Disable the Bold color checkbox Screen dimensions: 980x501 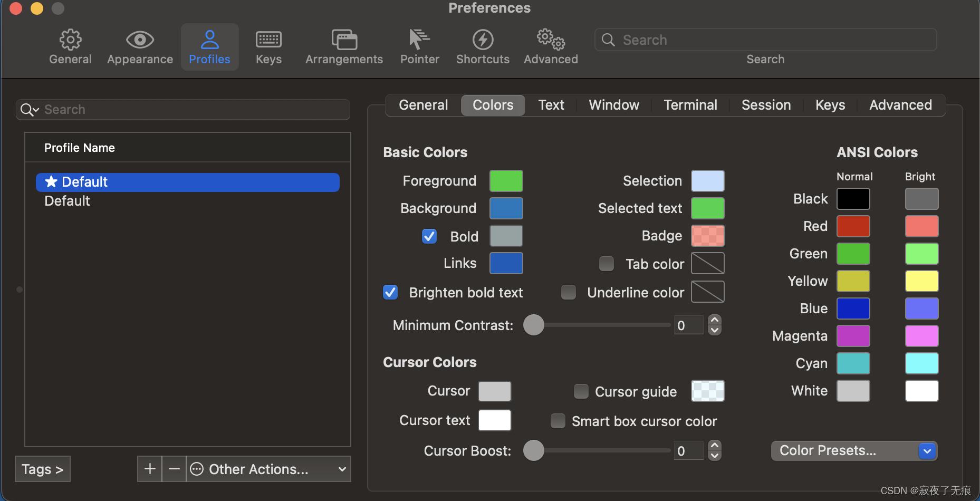click(x=429, y=236)
